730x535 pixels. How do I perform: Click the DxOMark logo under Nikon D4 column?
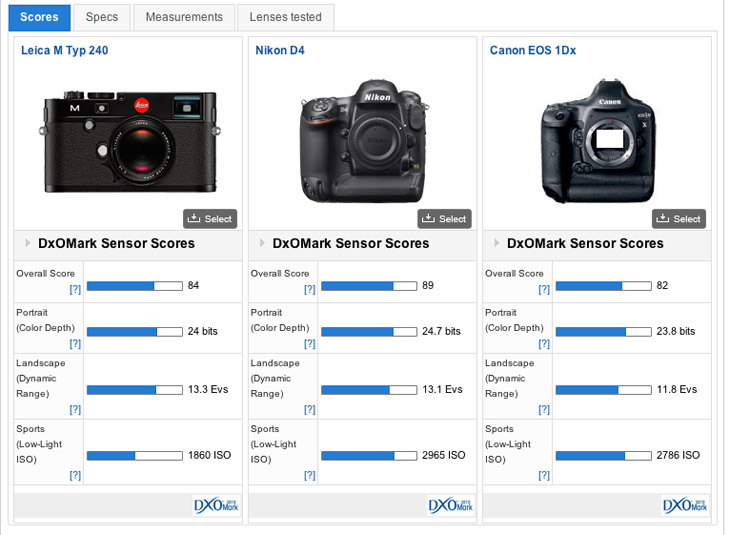pyautogui.click(x=451, y=505)
